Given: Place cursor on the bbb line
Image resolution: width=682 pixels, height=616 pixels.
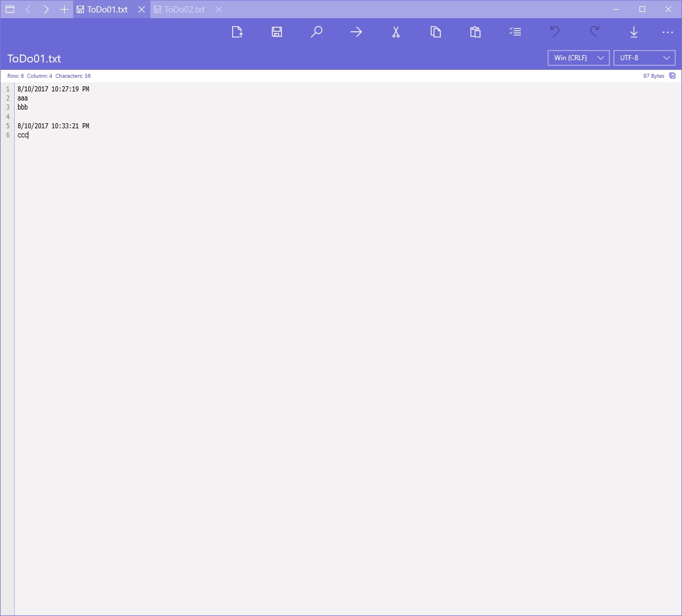Looking at the screenshot, I should (23, 107).
